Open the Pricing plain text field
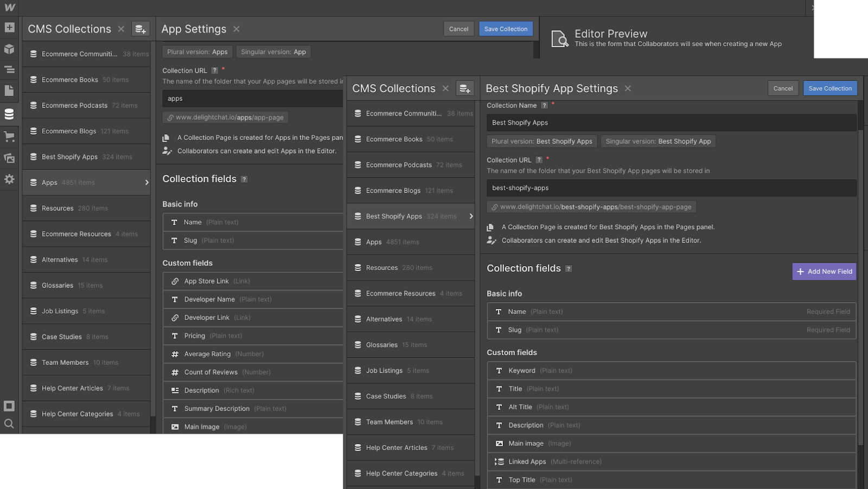Viewport: 868px width, 489px height. [253, 336]
